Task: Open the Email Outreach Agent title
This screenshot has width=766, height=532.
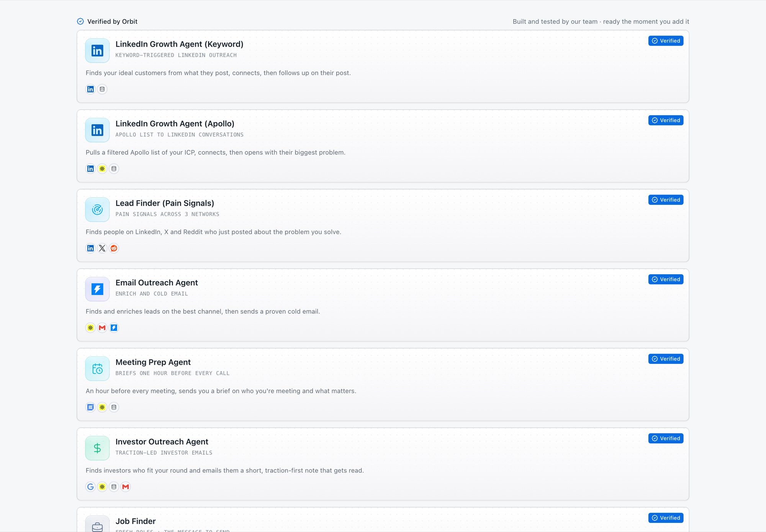Action: tap(157, 283)
